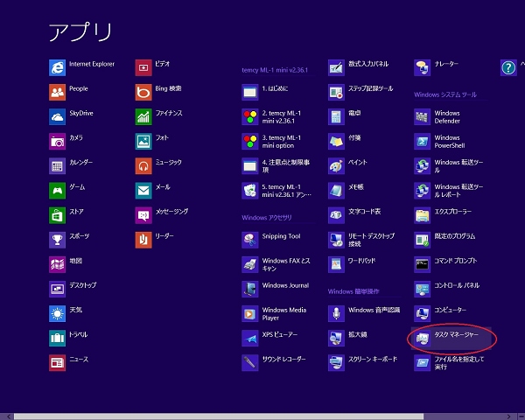This screenshot has height=420, width=525.
Task: Open the help question mark icon
Action: point(508,67)
